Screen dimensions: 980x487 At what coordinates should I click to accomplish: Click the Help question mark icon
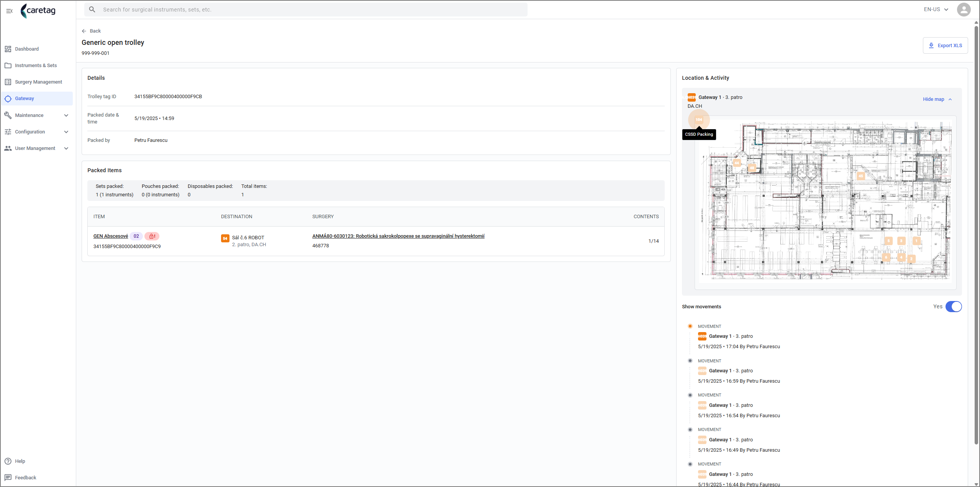pyautogui.click(x=8, y=461)
